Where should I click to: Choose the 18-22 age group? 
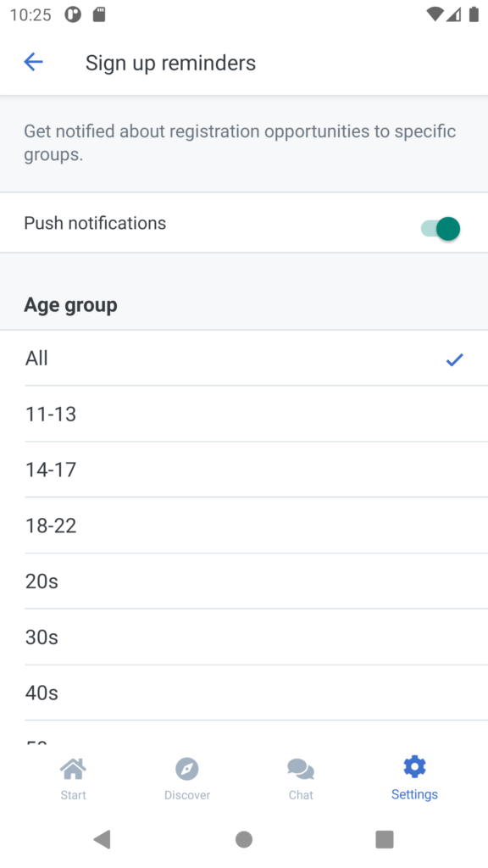244,526
